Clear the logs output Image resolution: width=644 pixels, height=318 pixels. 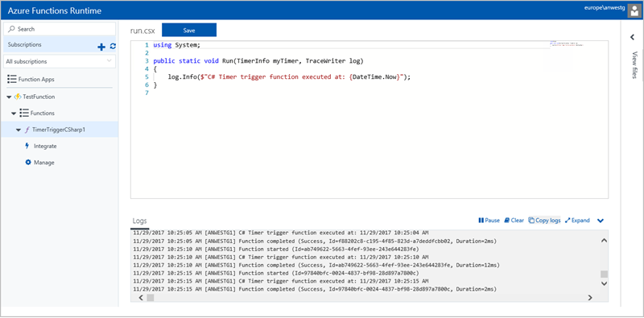[514, 221]
